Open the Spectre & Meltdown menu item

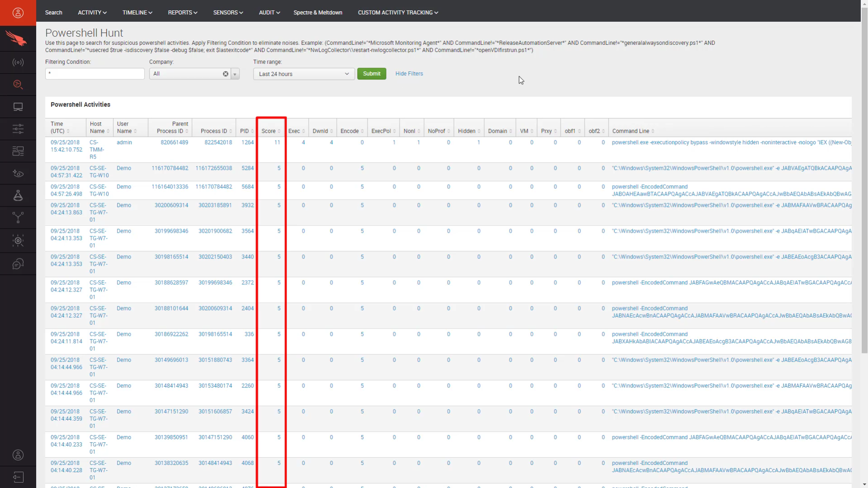318,12
